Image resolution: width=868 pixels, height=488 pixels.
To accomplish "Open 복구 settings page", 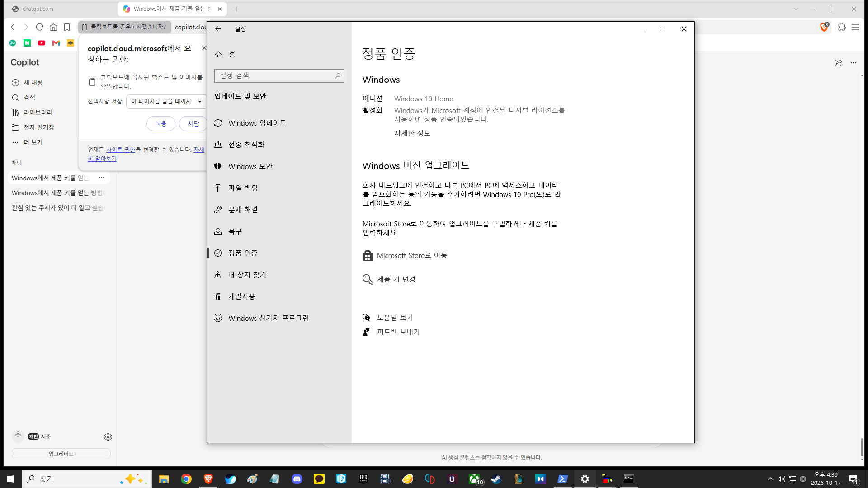I will [x=279, y=231].
